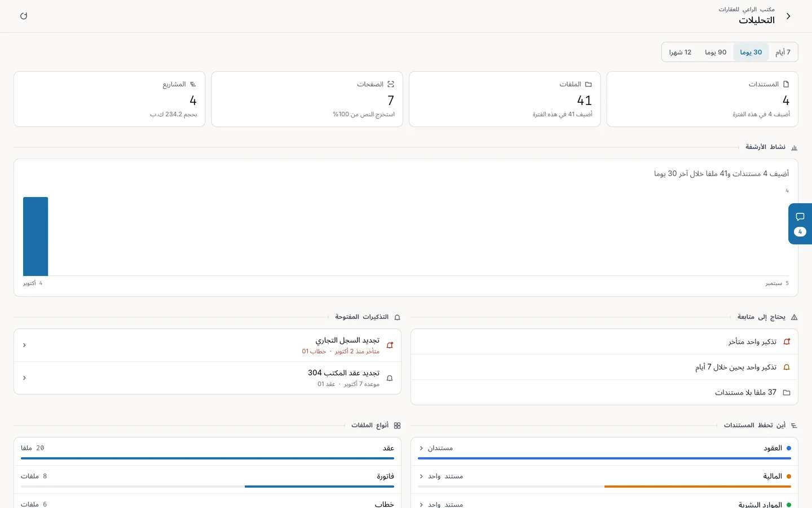Click the blue dot next to العقود
Screen dimensions: 812x508
point(788,448)
